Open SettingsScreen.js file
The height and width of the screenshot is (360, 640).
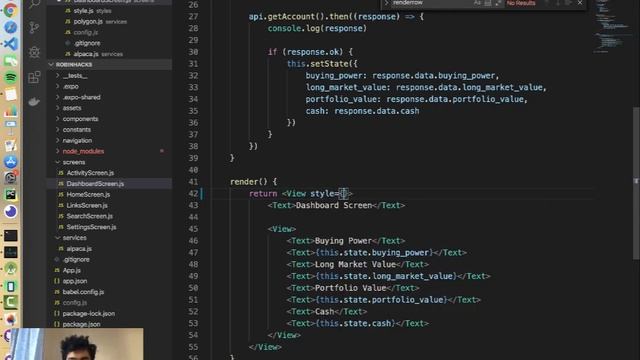(x=110, y=227)
